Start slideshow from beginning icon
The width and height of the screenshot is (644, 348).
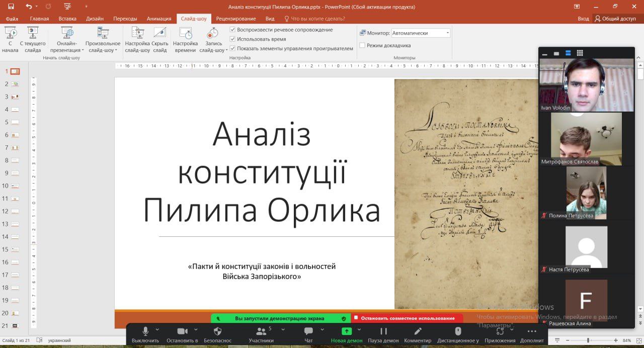click(10, 34)
